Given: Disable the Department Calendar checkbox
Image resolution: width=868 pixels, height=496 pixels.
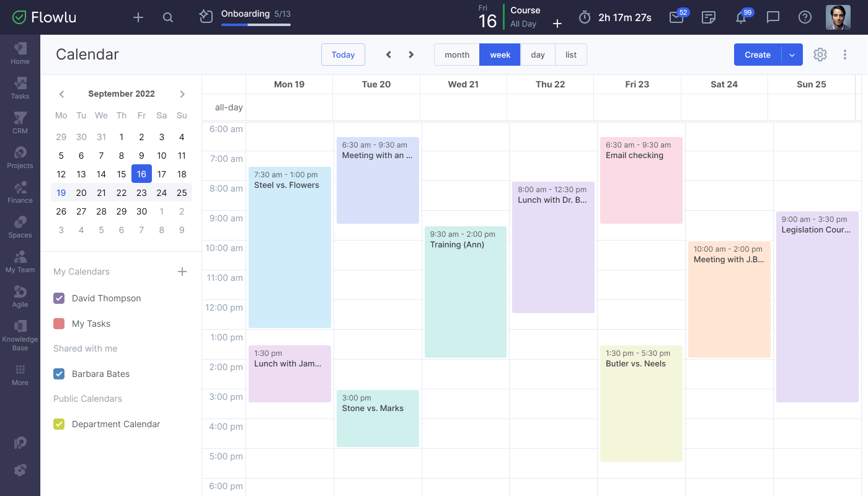Looking at the screenshot, I should pos(58,424).
